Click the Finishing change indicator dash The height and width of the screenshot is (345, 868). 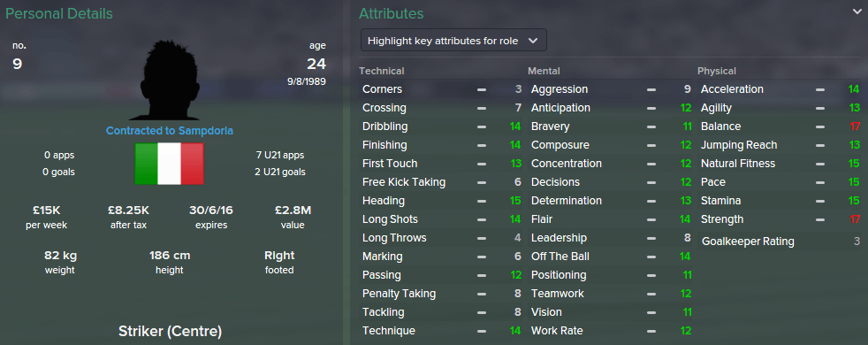[x=482, y=145]
